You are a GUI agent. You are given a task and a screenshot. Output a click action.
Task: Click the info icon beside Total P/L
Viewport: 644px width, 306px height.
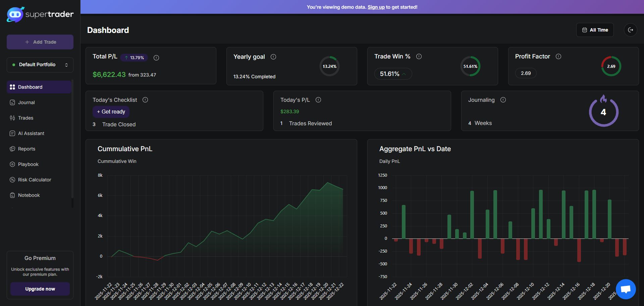point(156,58)
